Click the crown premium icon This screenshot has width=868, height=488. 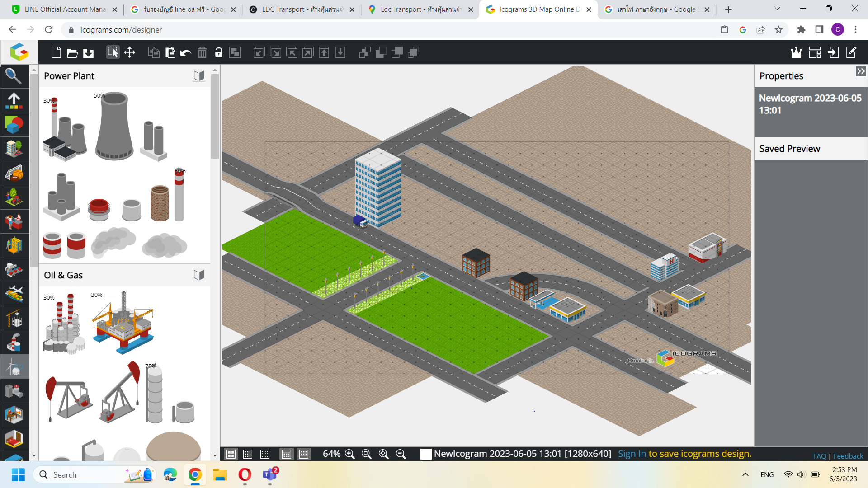796,53
